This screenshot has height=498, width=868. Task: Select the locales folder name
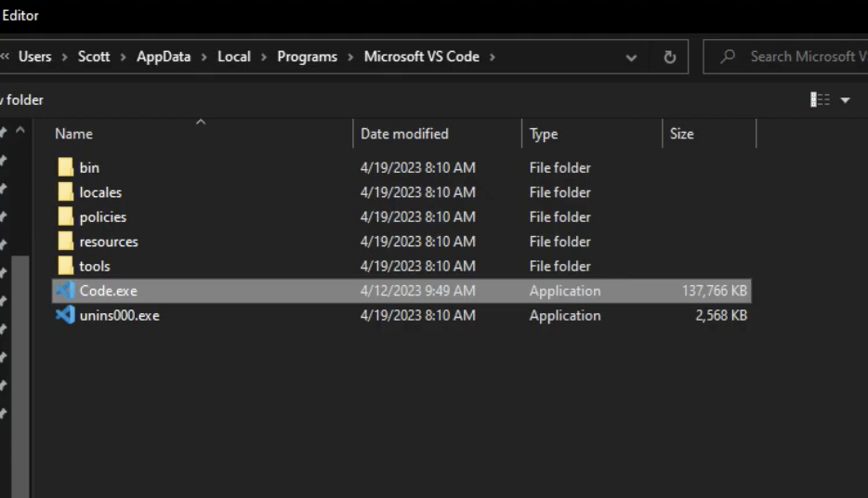[100, 192]
